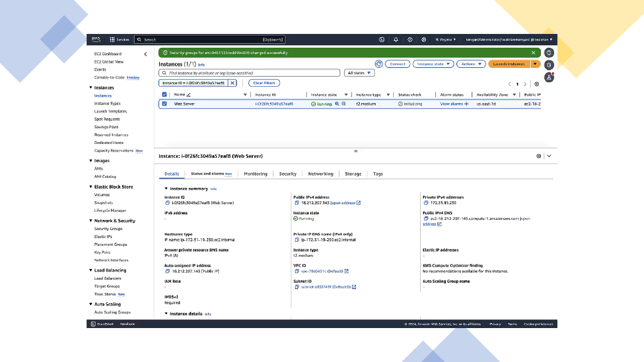This screenshot has width=644, height=362.
Task: Click the refresh instances icon
Action: [x=379, y=64]
